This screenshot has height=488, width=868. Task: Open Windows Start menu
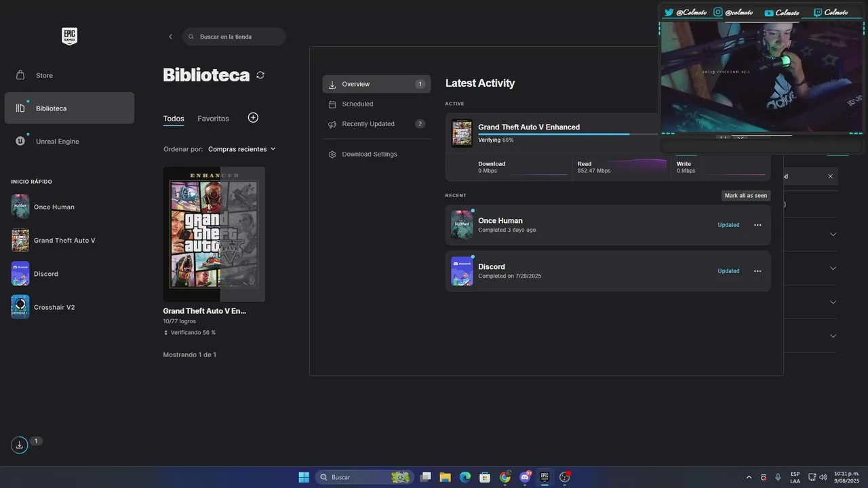point(304,477)
